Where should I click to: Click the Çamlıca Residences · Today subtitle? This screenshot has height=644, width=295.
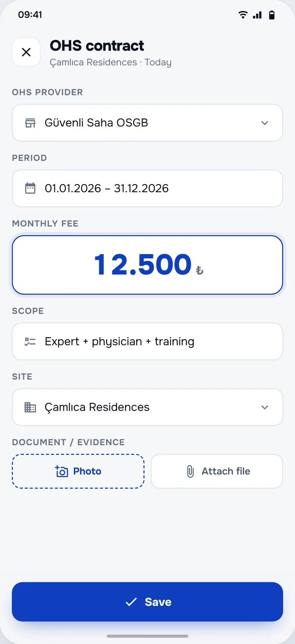click(x=111, y=63)
